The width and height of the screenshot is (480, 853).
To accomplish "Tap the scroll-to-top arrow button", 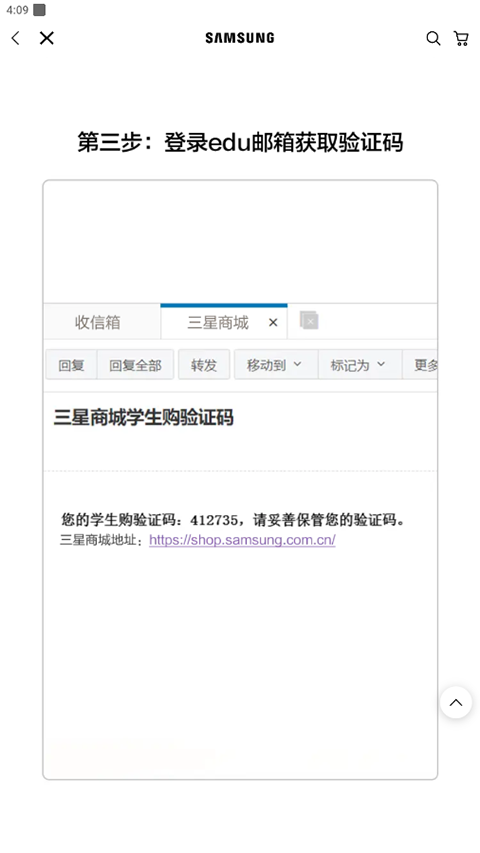I will pyautogui.click(x=456, y=702).
